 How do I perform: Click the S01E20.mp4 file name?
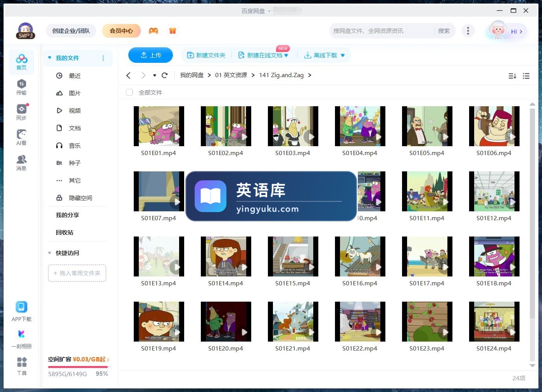226,348
